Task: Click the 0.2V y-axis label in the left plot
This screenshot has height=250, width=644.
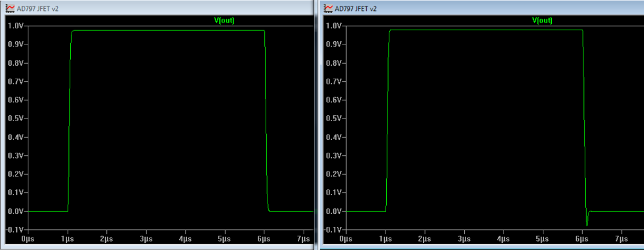Action: tap(15, 174)
